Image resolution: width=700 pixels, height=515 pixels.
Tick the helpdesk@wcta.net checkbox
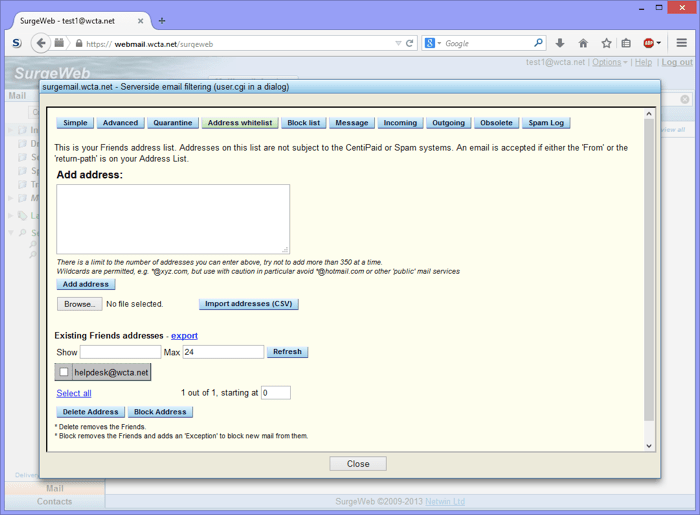click(x=64, y=372)
